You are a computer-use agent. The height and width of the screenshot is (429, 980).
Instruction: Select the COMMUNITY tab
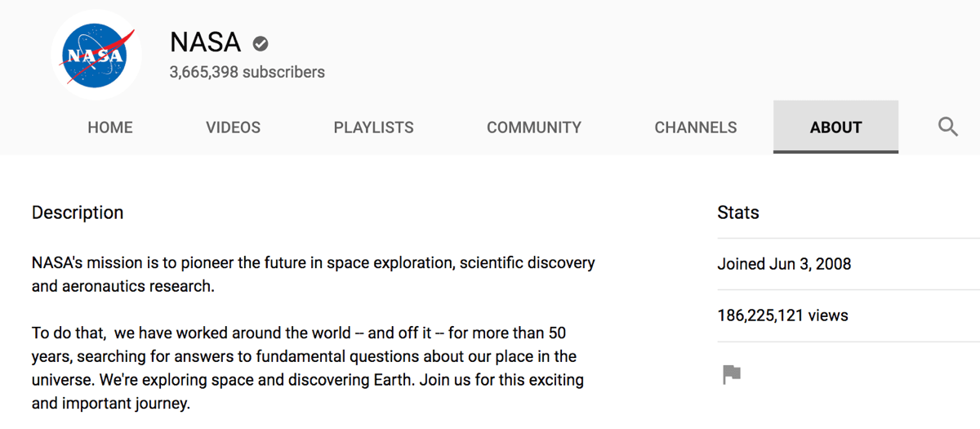[534, 127]
